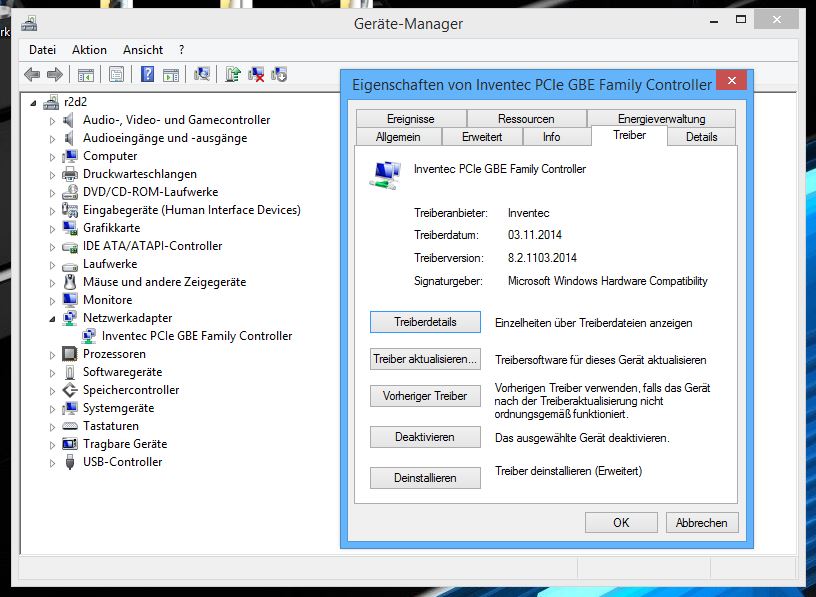Viewport: 816px width, 597px height.
Task: Expand the Systemgeräte category
Action: click(52, 409)
